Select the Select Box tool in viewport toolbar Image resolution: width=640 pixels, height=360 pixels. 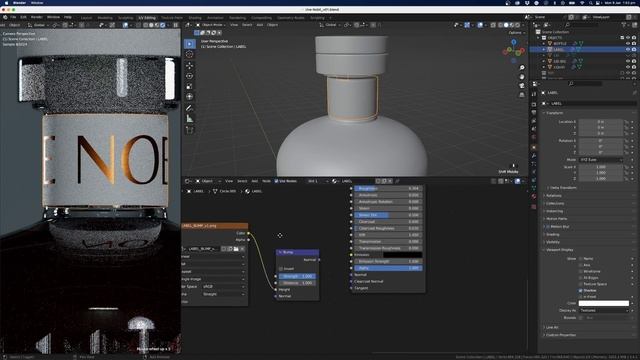(190, 44)
